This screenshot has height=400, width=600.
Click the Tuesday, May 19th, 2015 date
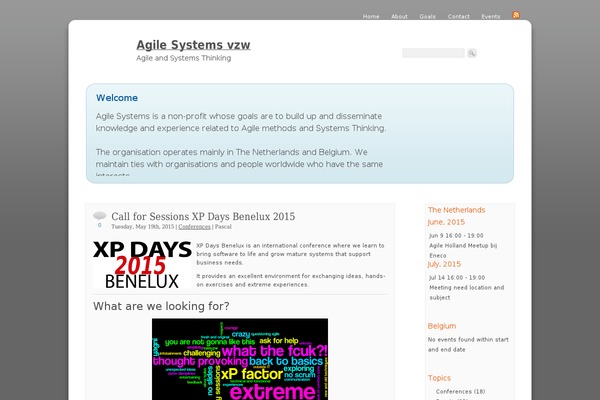coord(143,227)
